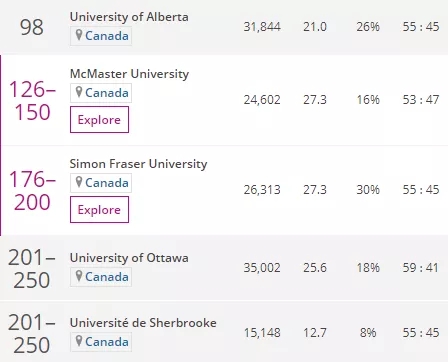Open the McMaster University name link
This screenshot has width=448, height=362.
coord(129,74)
